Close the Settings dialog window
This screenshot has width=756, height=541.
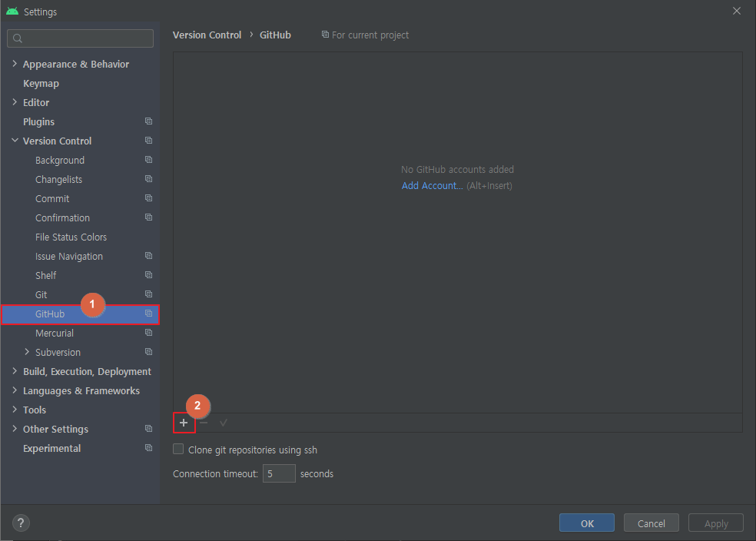click(737, 11)
